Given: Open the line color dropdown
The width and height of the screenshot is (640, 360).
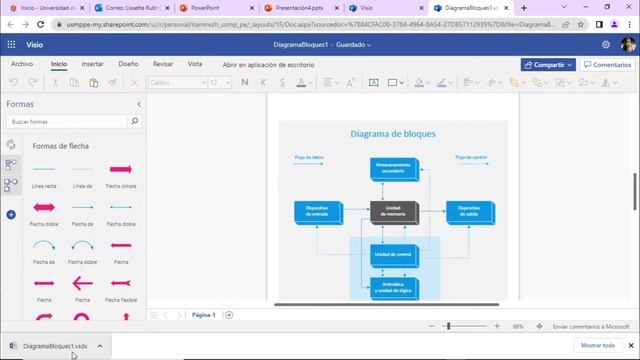Looking at the screenshot, I should tap(451, 83).
